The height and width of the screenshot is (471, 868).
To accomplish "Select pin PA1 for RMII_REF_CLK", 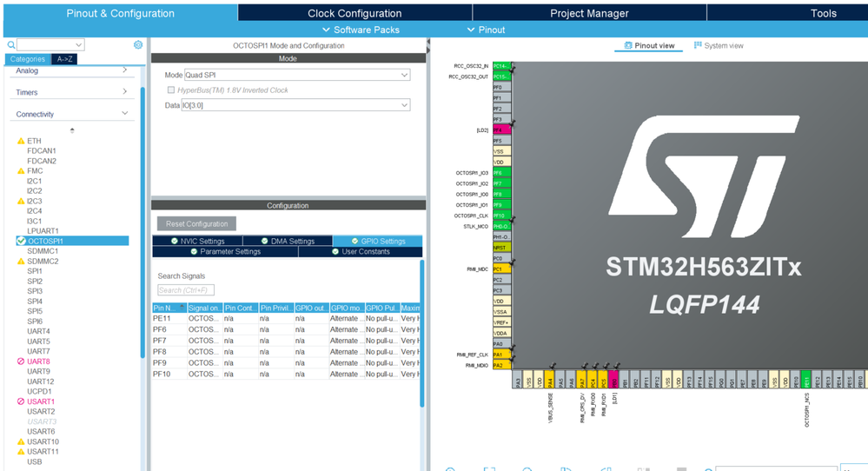I will [x=501, y=355].
